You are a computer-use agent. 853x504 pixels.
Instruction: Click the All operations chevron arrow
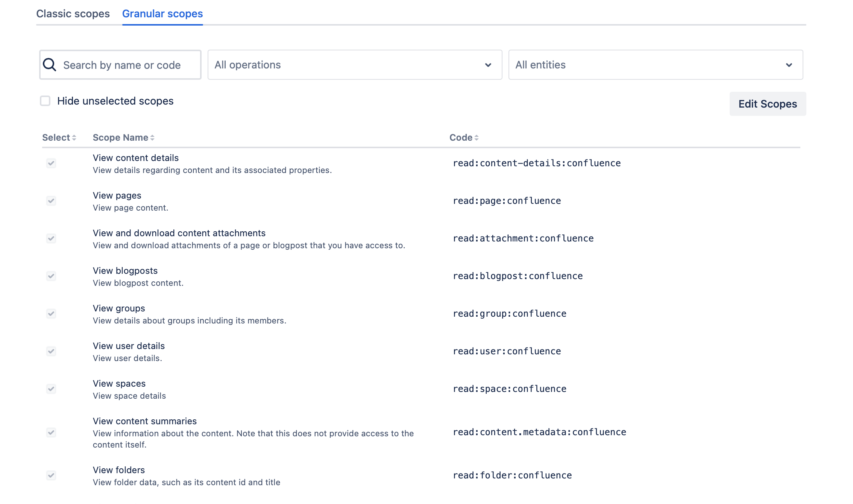[x=488, y=65]
